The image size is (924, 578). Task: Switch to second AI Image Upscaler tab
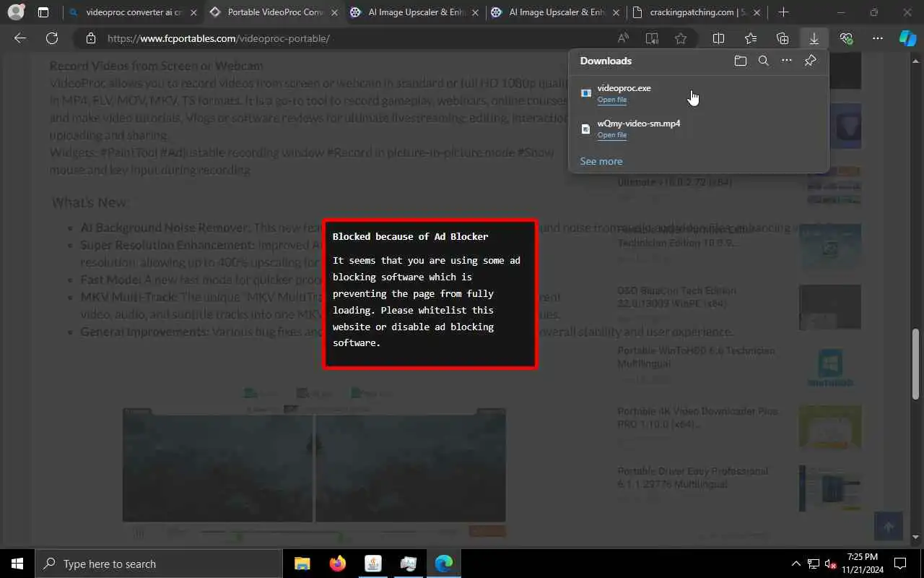tap(556, 12)
